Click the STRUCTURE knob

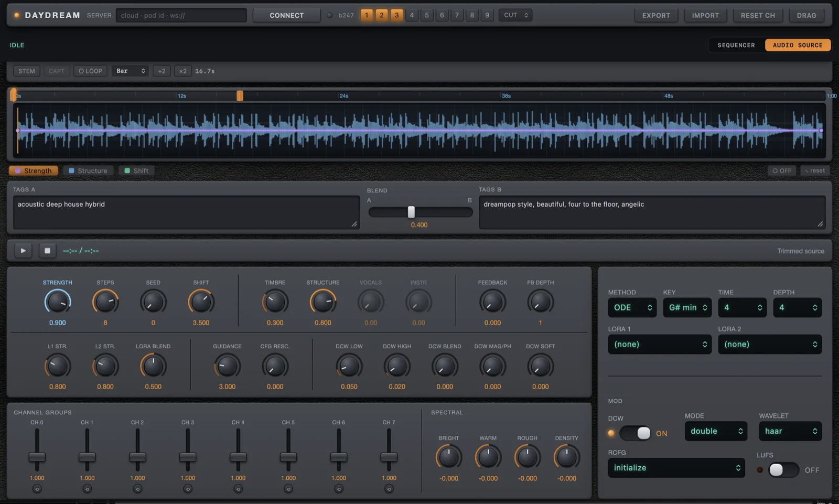pyautogui.click(x=323, y=302)
